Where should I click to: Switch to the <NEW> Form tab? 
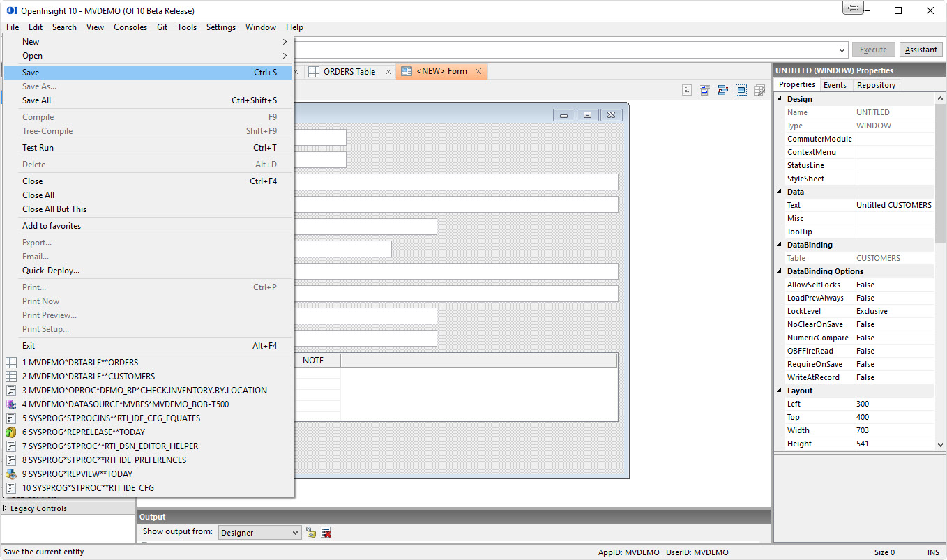[442, 71]
